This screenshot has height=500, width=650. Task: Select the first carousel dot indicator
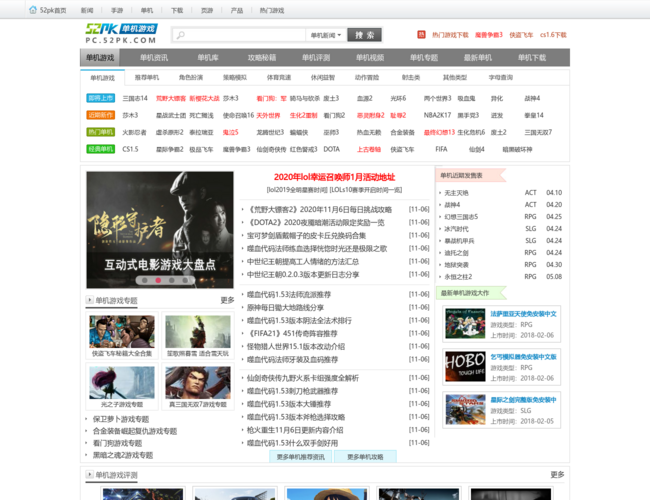[x=145, y=280]
